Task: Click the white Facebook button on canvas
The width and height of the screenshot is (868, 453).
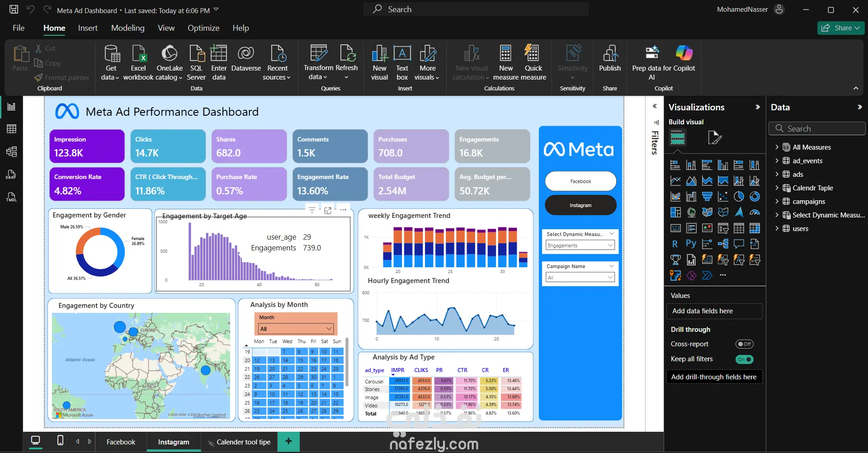Action: tap(580, 181)
